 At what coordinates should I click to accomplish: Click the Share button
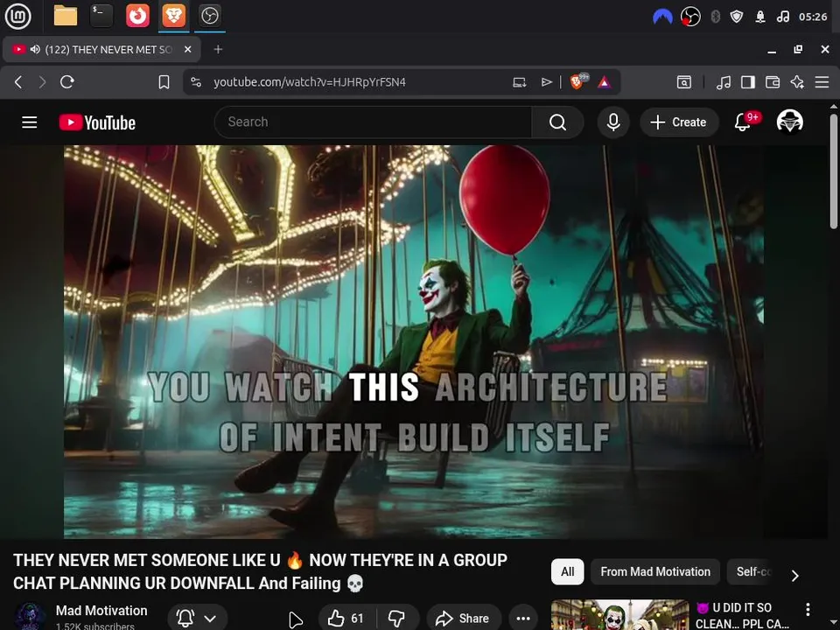coord(463,619)
